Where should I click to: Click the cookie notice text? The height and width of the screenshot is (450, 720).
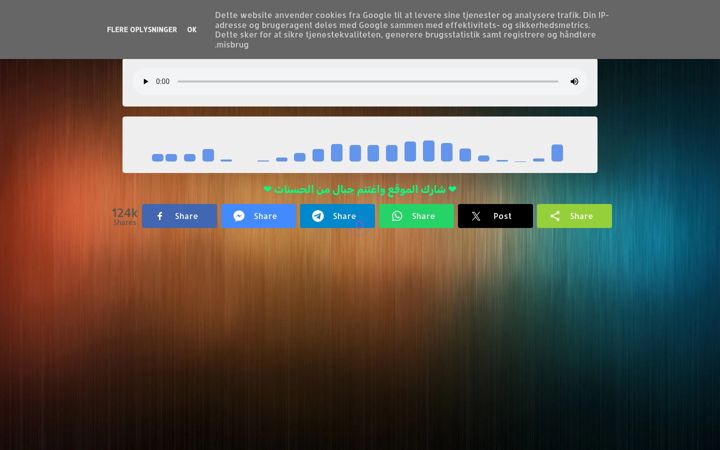412,30
